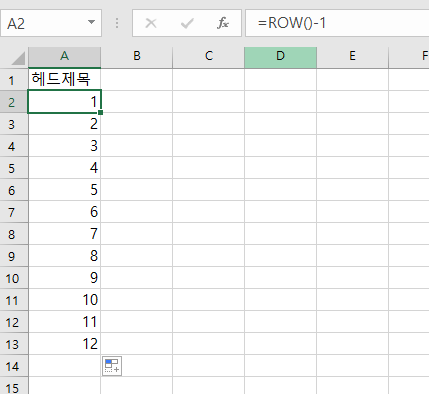Open Insert Function with the fx icon
Viewport: 429px width, 394px height.
pyautogui.click(x=223, y=23)
